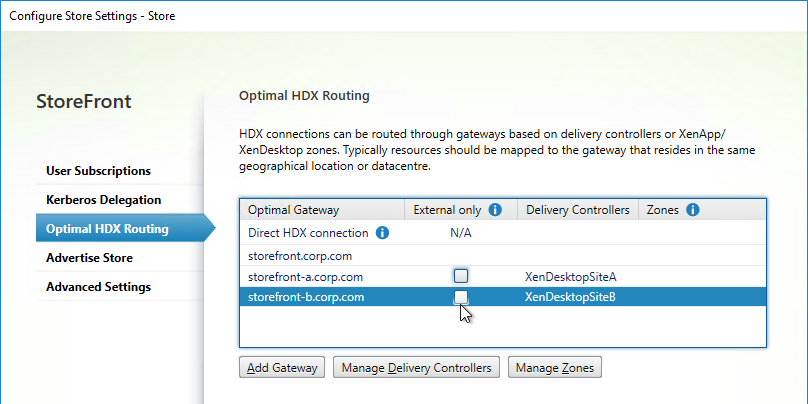Click the XenDesktopSiteA delivery controller cell
The height and width of the screenshot is (404, 808).
pyautogui.click(x=570, y=277)
